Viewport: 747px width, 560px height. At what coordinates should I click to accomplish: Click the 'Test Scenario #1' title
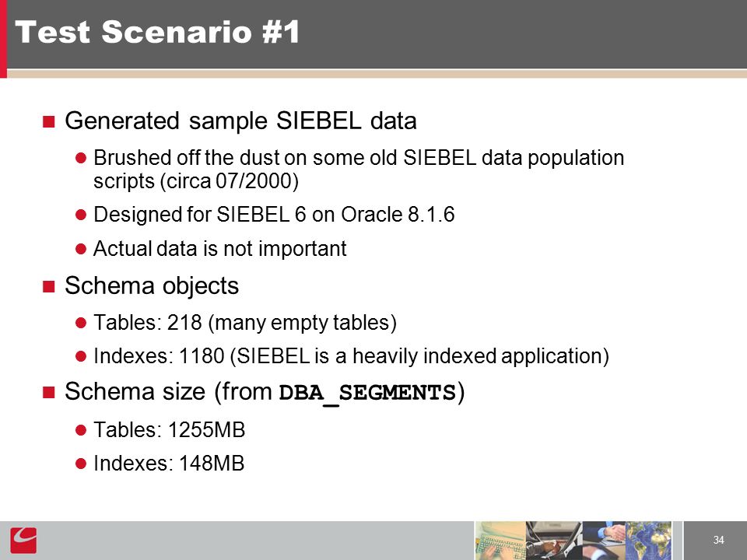[x=158, y=32]
